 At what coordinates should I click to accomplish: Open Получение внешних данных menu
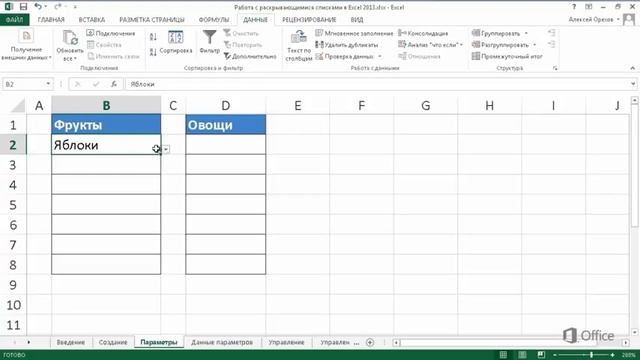point(26,46)
